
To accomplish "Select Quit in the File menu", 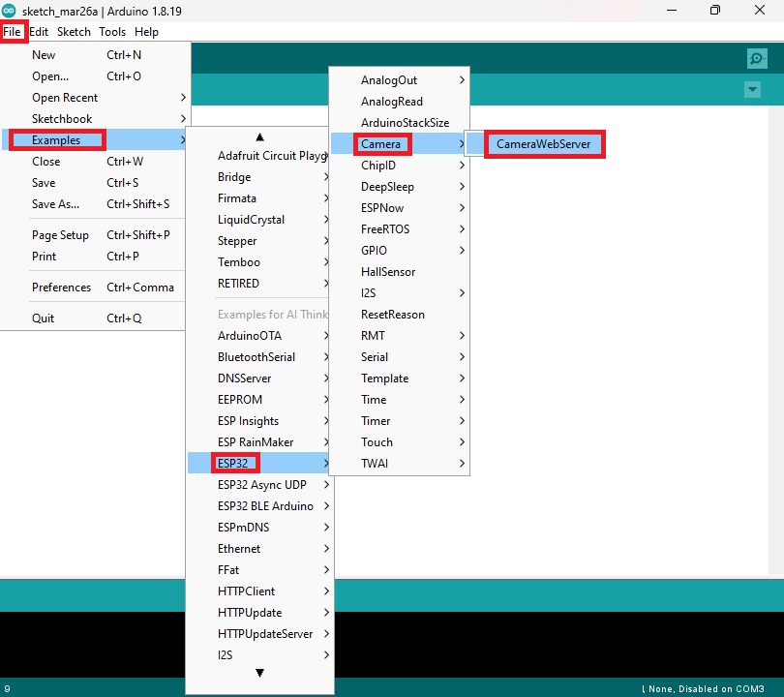I will 95,318.
